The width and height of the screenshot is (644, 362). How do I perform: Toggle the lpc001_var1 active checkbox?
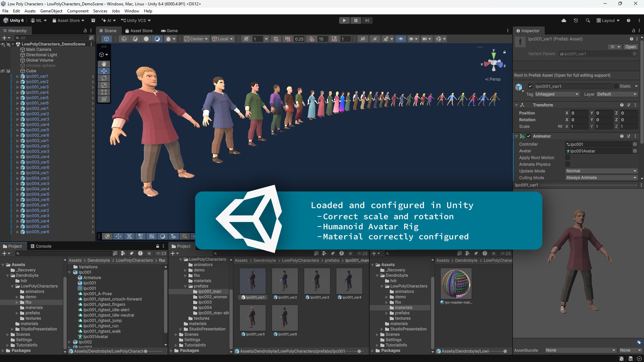pos(530,86)
